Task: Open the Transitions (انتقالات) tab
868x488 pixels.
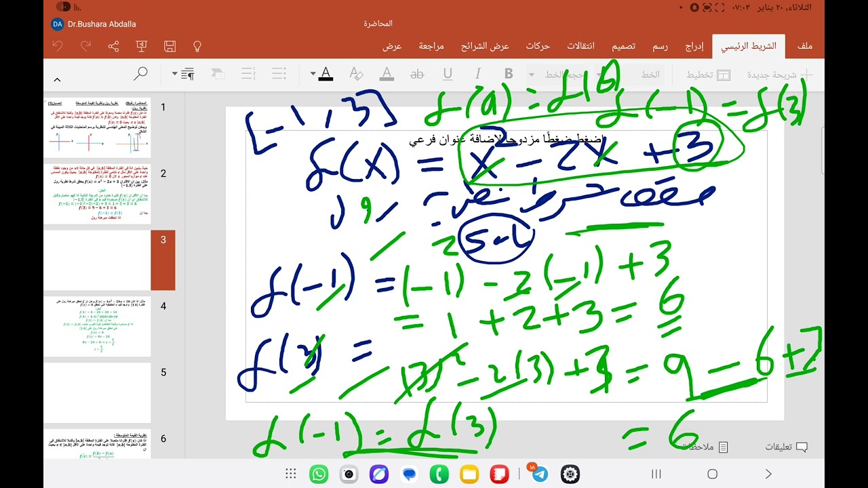Action: point(580,46)
